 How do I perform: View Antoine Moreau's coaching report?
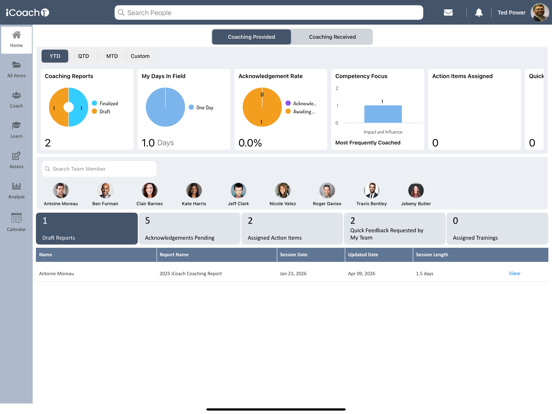coord(514,273)
